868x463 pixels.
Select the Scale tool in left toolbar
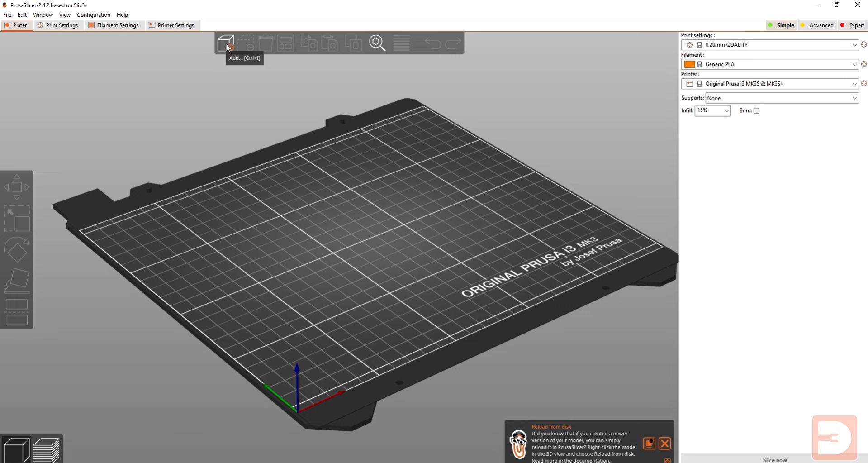[x=17, y=219]
